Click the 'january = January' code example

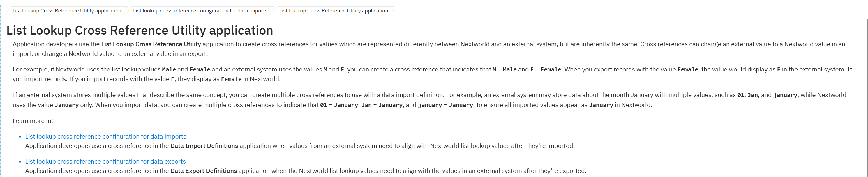click(445, 105)
